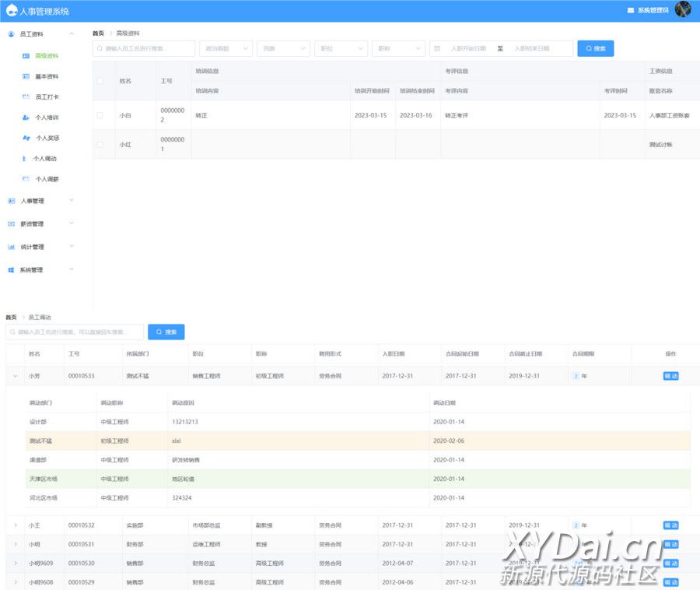Collapse the expanded row for 小芳
Viewport: 700px width, 590px height.
tap(15, 376)
